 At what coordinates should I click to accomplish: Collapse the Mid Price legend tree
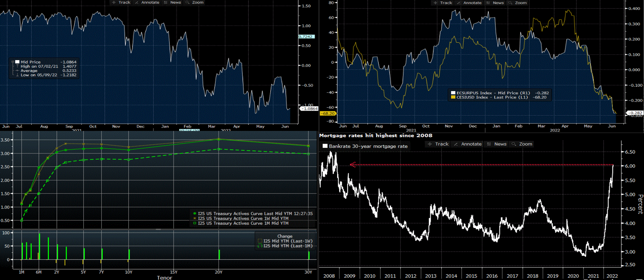[x=13, y=62]
